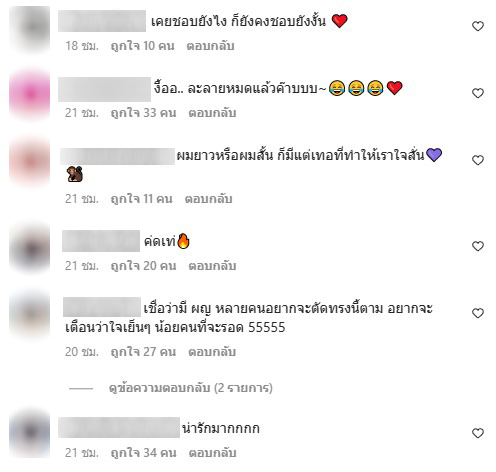This screenshot has width=496, height=472.
Task: Open the likes list showing 33 people
Action: 143,113
